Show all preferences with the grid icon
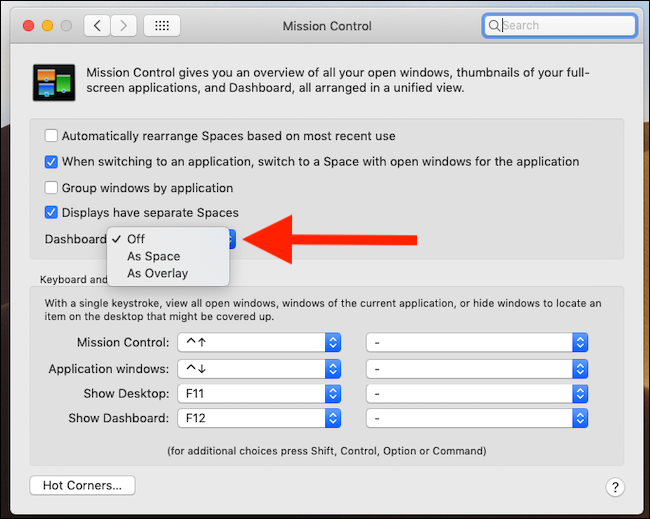 click(x=162, y=26)
